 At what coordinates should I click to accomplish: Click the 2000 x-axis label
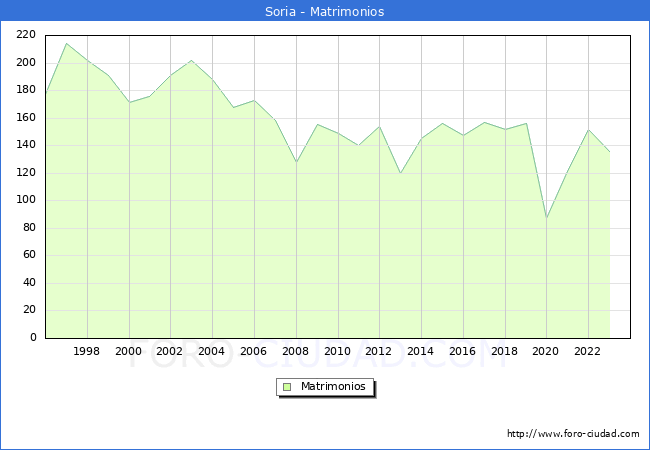[129, 351]
